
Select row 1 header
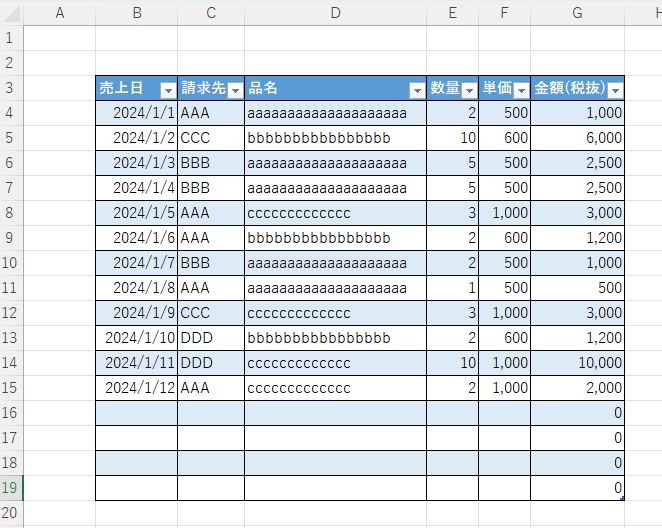point(11,38)
